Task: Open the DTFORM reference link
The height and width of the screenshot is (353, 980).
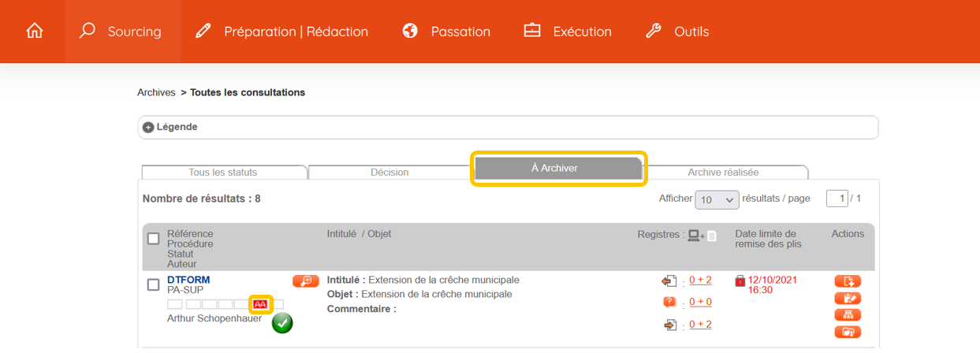Action: [x=188, y=280]
